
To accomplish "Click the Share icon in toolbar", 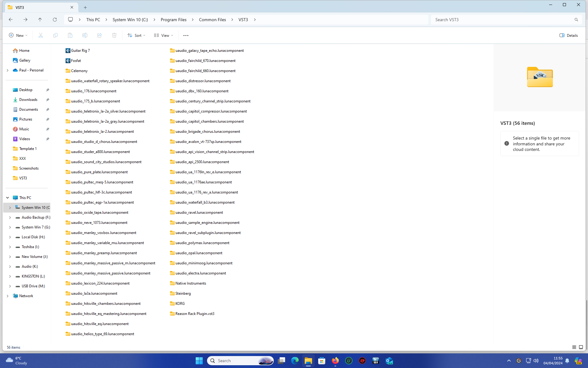I will coord(100,35).
